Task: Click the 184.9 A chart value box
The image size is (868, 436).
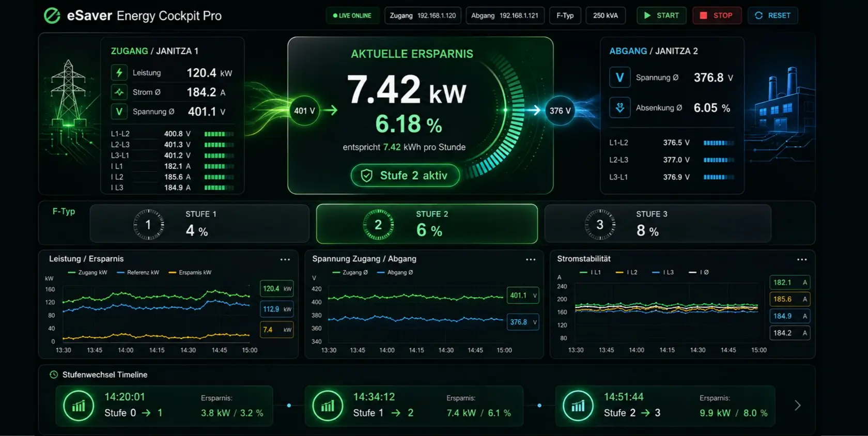Action: pos(789,316)
